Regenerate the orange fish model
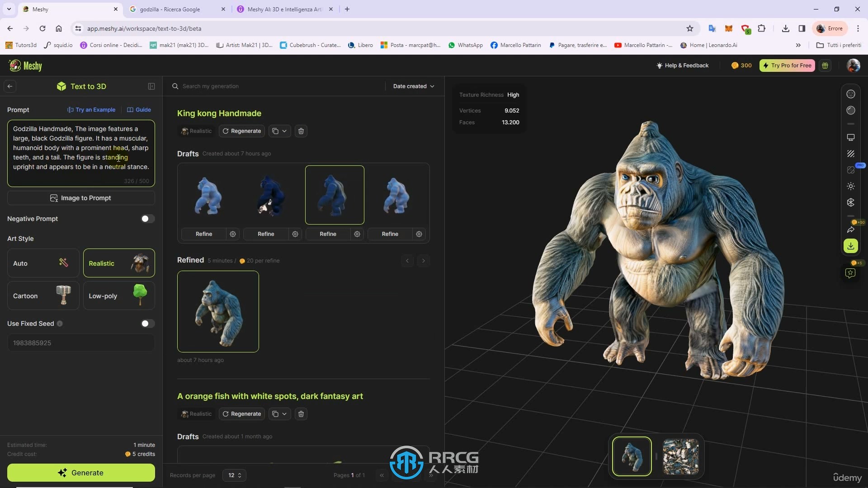This screenshot has width=868, height=488. 242,414
